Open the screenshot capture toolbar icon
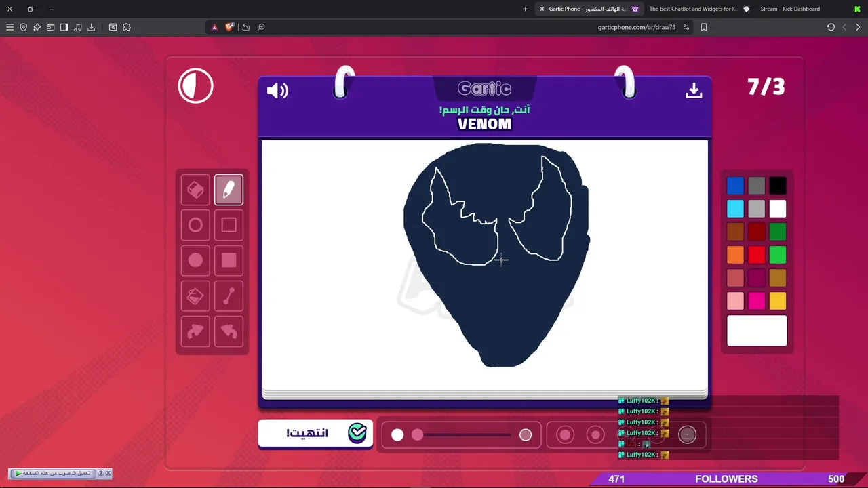The image size is (868, 488). point(113,27)
